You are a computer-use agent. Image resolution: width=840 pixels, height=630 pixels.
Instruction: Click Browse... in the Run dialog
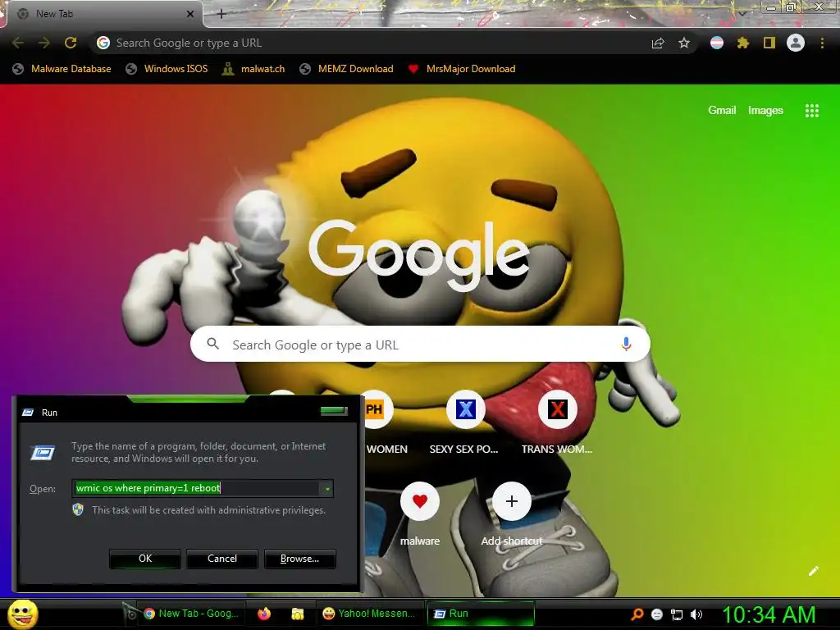pos(300,559)
